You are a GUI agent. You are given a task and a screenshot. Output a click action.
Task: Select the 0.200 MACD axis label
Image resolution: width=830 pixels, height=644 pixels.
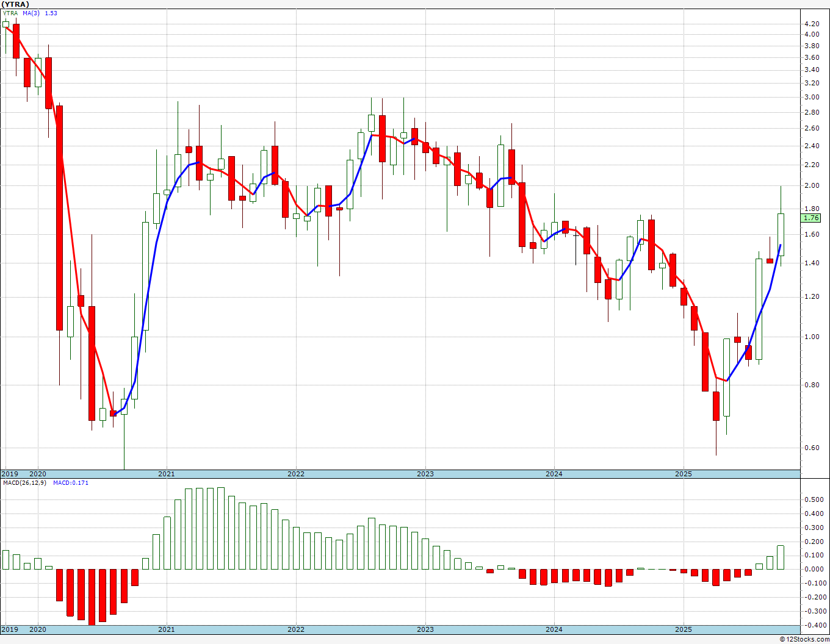coord(814,542)
